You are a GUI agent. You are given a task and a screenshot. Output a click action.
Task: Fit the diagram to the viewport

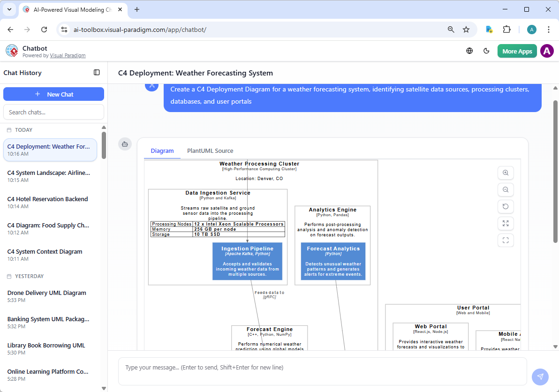[506, 240]
